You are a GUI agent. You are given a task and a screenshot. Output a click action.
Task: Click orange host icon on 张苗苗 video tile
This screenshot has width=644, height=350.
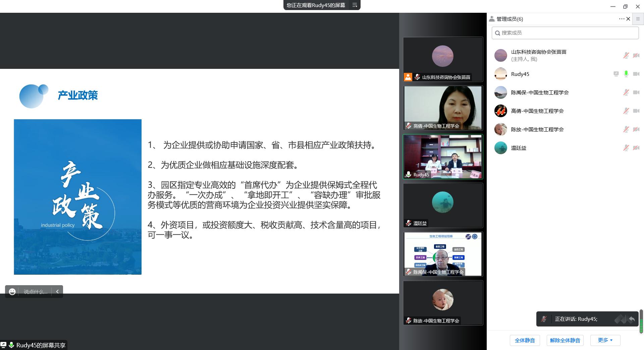pos(408,77)
